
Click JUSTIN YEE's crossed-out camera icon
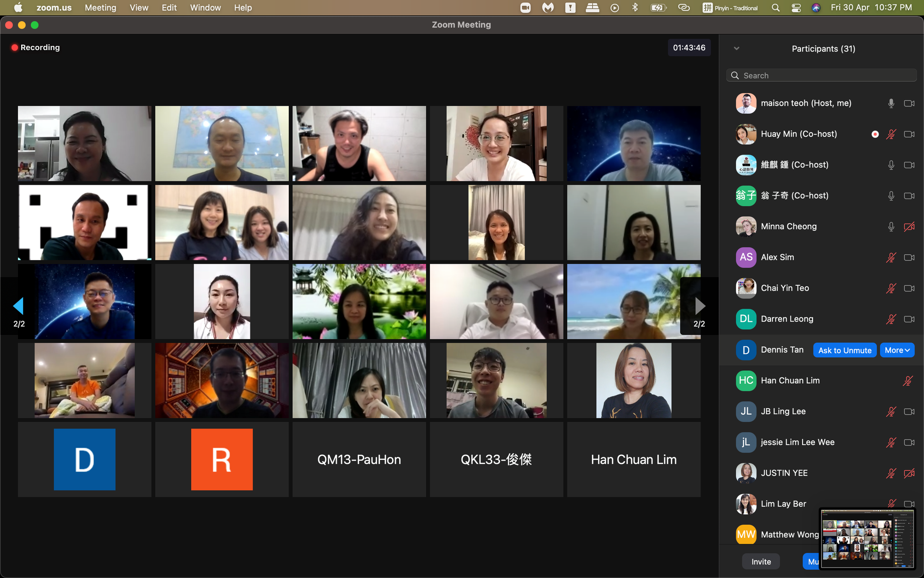coord(909,473)
